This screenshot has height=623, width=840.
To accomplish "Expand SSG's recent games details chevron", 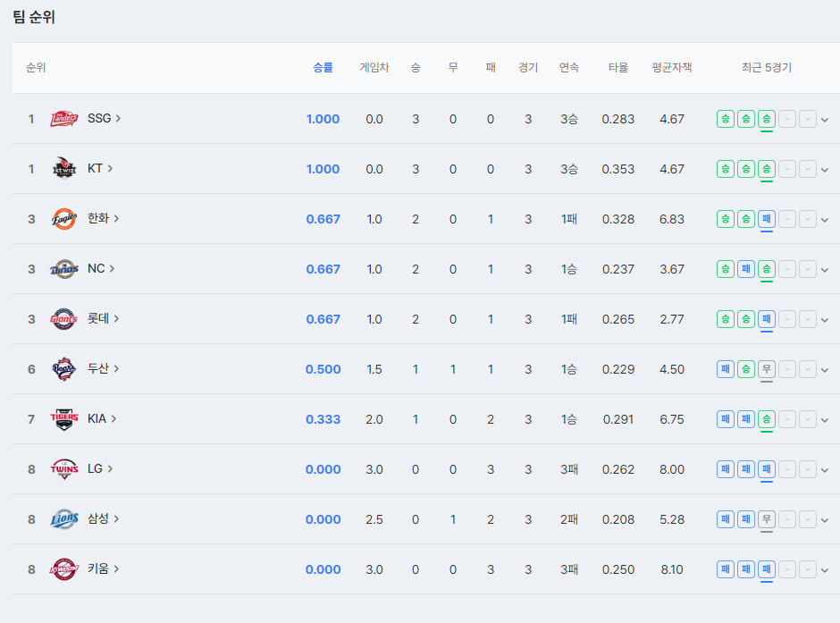I will pos(825,120).
